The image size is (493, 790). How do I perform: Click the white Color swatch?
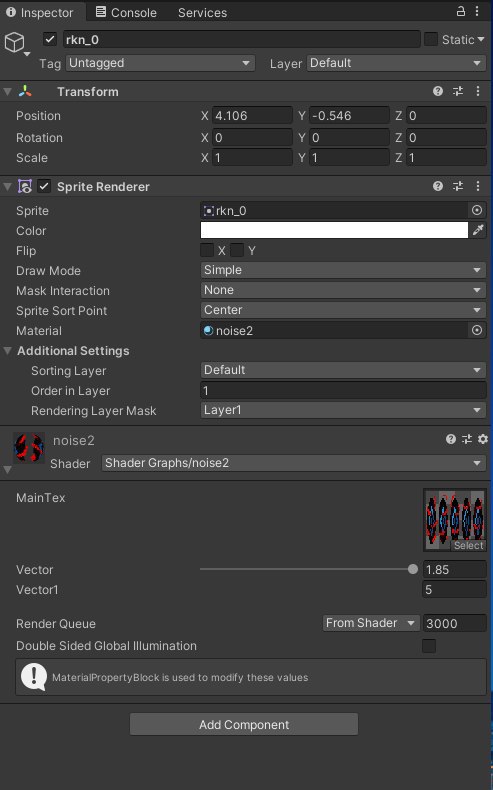pos(334,230)
